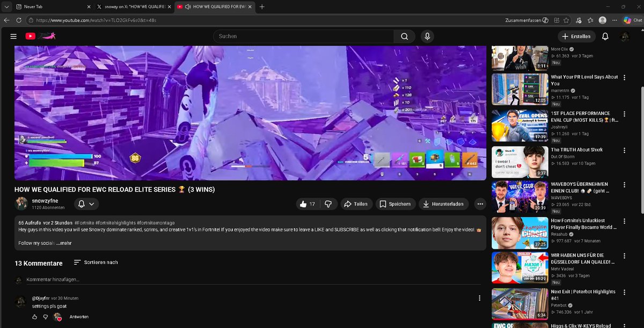This screenshot has height=328, width=644.
Task: Share video with Teilen button
Action: pos(356,204)
